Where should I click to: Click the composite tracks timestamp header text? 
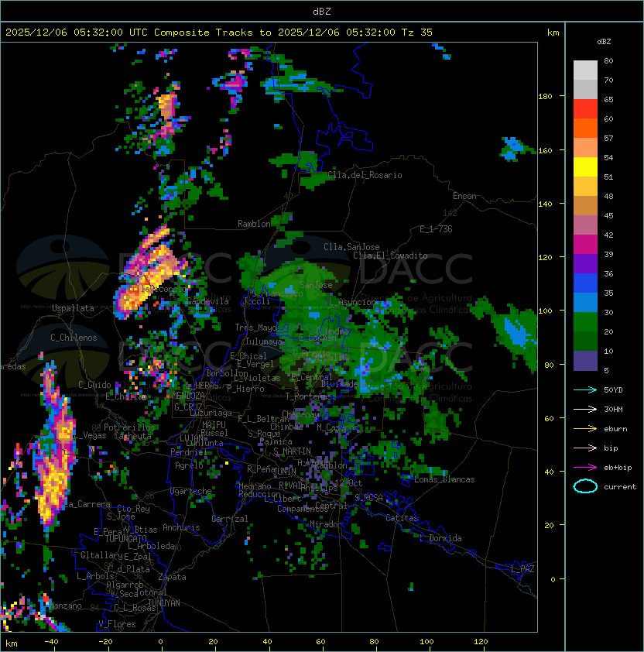219,33
